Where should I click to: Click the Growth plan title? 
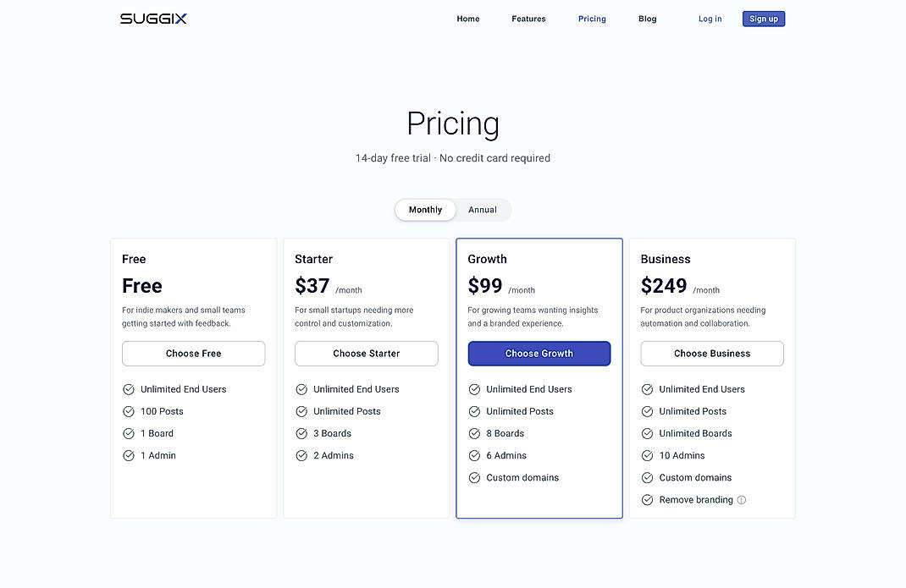click(487, 259)
